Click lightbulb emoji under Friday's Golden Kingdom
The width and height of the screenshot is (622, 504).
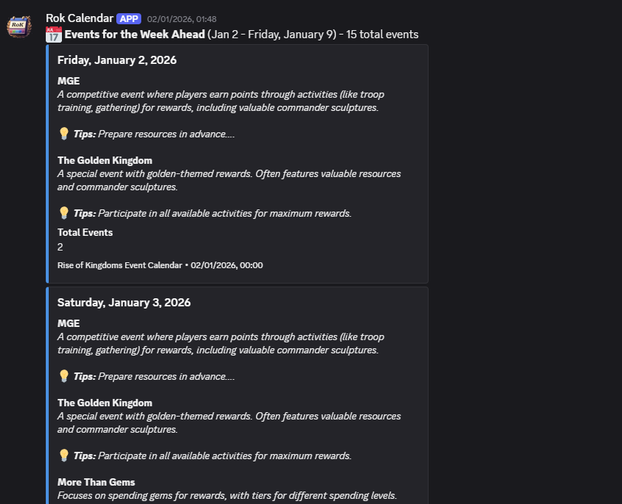[63, 212]
